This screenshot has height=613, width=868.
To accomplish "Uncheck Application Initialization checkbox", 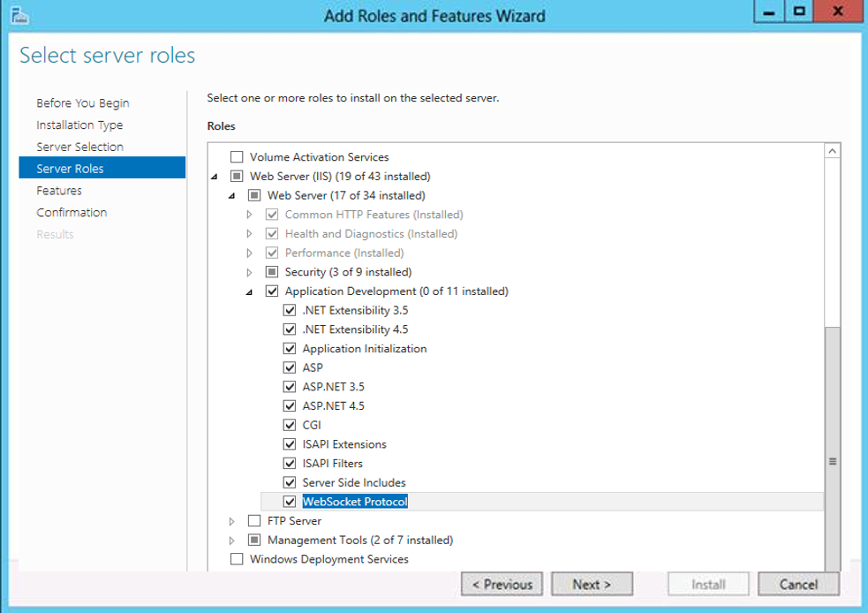I will [x=290, y=348].
